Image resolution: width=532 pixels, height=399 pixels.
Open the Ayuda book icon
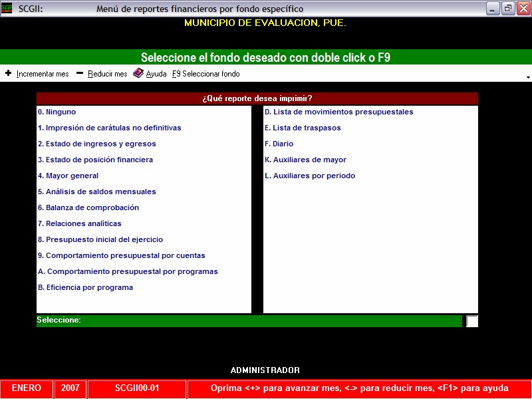tap(138, 73)
